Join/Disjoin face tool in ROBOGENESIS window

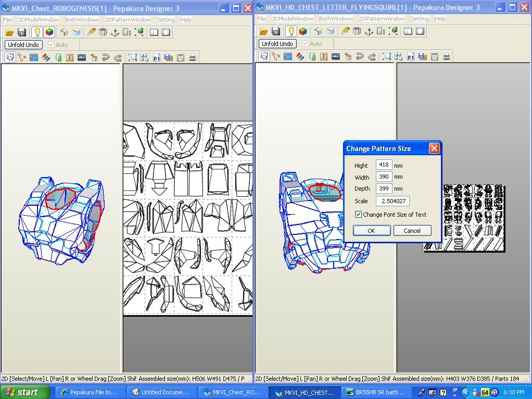22,57
